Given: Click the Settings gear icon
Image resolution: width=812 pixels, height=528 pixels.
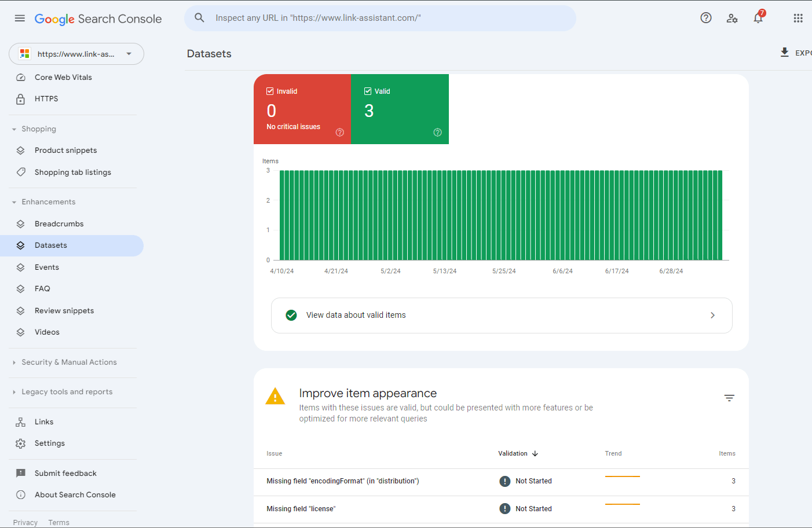Looking at the screenshot, I should [x=21, y=443].
